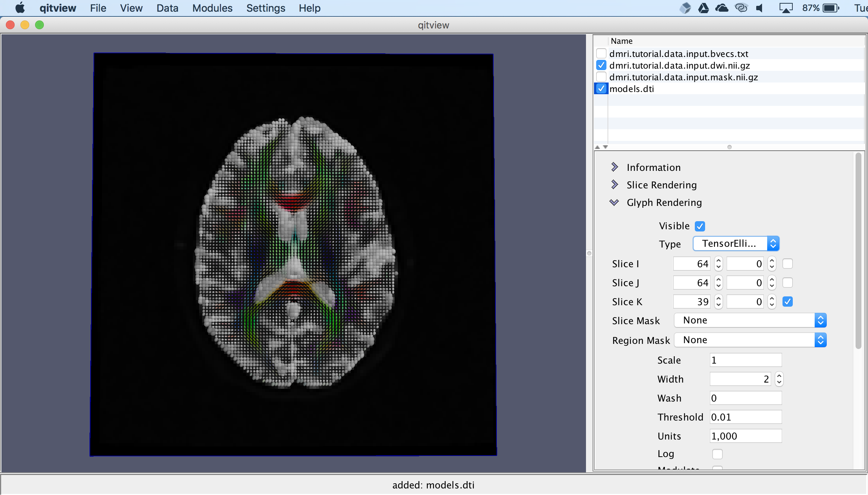Click the properties panel vertical scrollbar
Viewport: 868px width, 495px height.
tap(858, 251)
